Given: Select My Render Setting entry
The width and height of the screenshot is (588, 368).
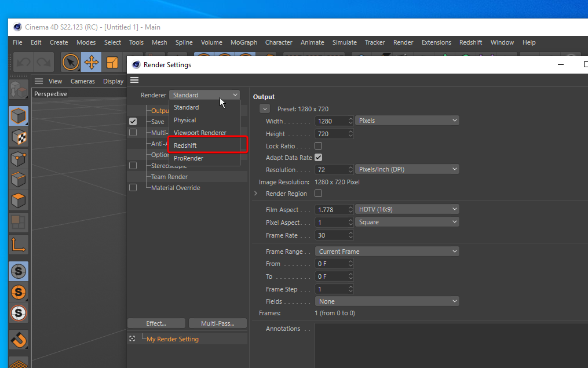Looking at the screenshot, I should coord(173,339).
